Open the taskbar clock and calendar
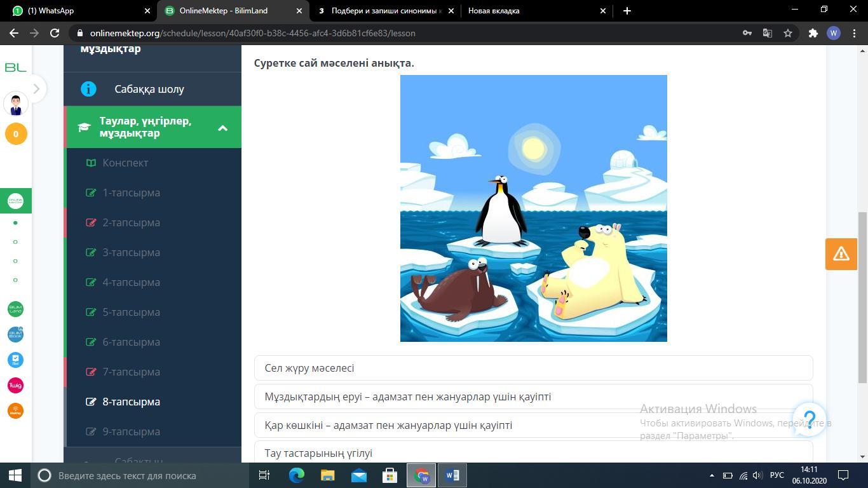Screen dimensions: 868x488 (809, 475)
